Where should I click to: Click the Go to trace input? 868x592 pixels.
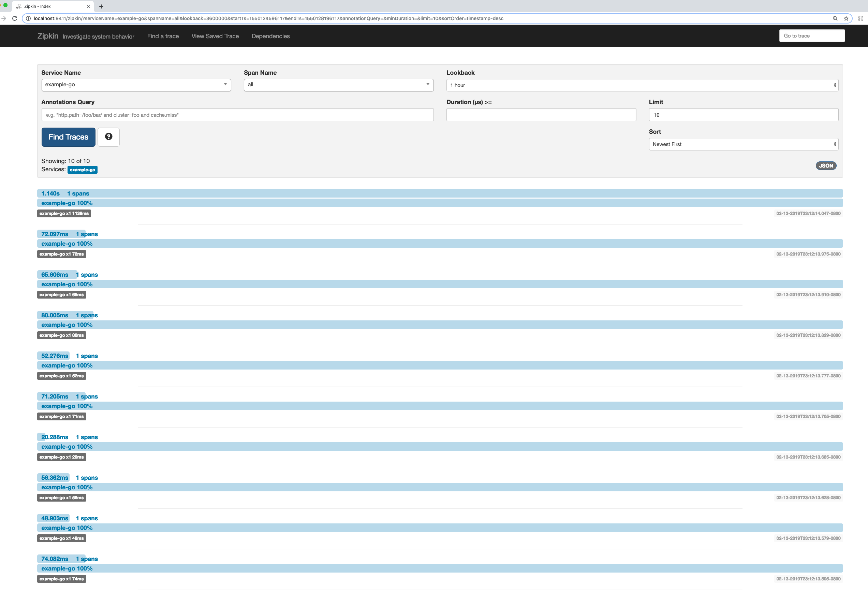[812, 36]
